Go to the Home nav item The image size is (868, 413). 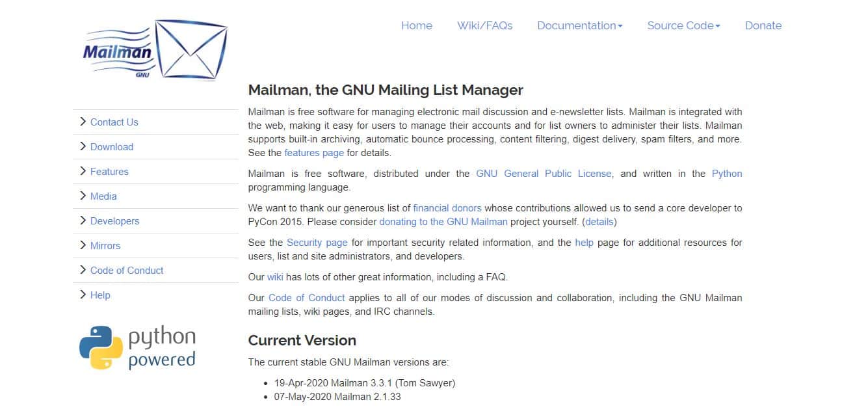(x=416, y=26)
